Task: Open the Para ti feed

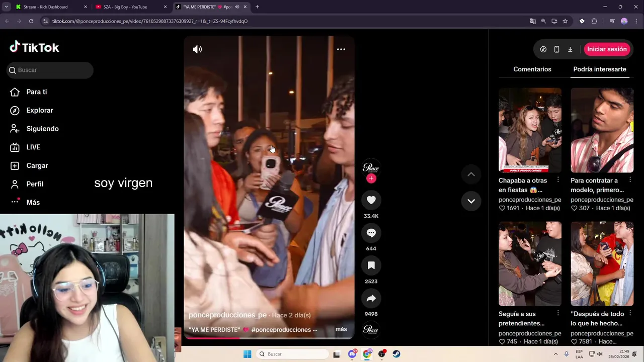Action: (37, 92)
